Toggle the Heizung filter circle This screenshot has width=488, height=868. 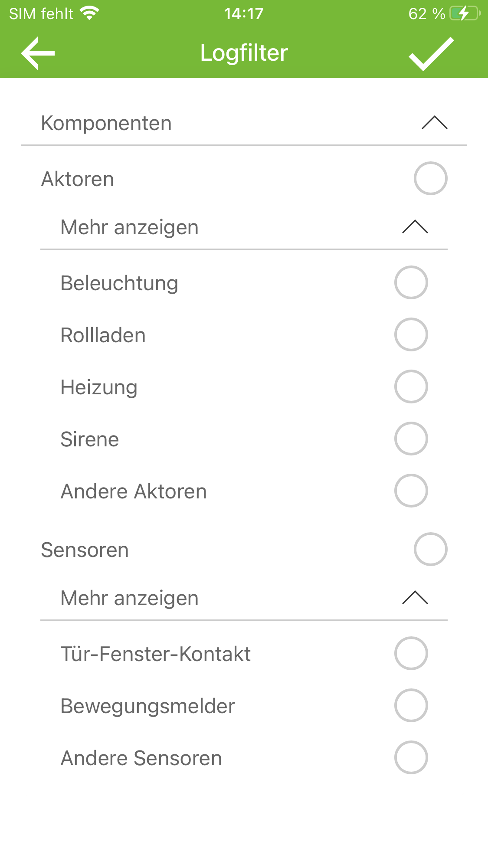pyautogui.click(x=411, y=387)
